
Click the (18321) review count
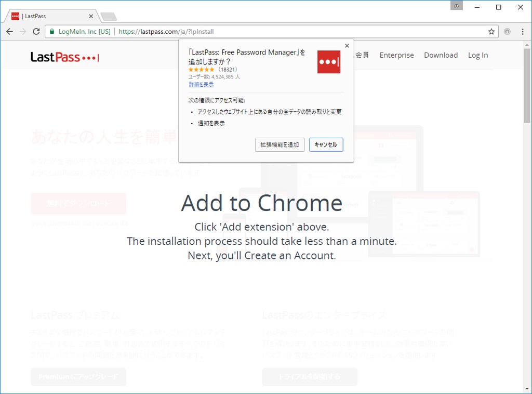coord(228,70)
